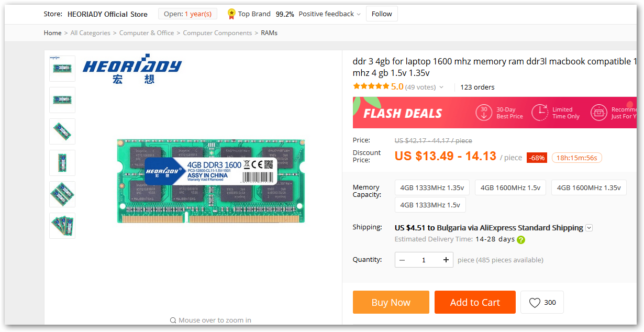The height and width of the screenshot is (332, 644).
Task: Decrease quantity with the minus button
Action: (402, 260)
